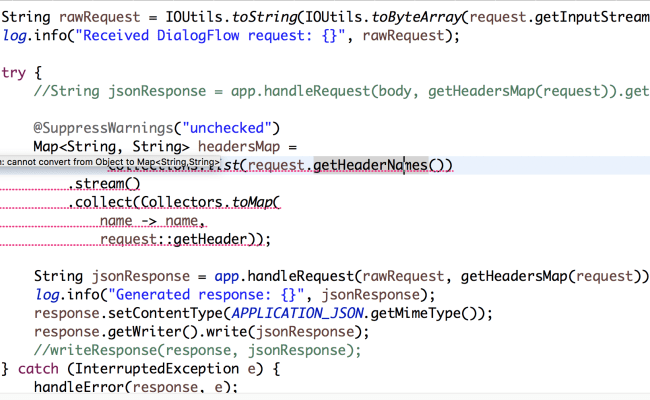Click the 'try' keyword
The height and width of the screenshot is (400, 650).
point(13,73)
